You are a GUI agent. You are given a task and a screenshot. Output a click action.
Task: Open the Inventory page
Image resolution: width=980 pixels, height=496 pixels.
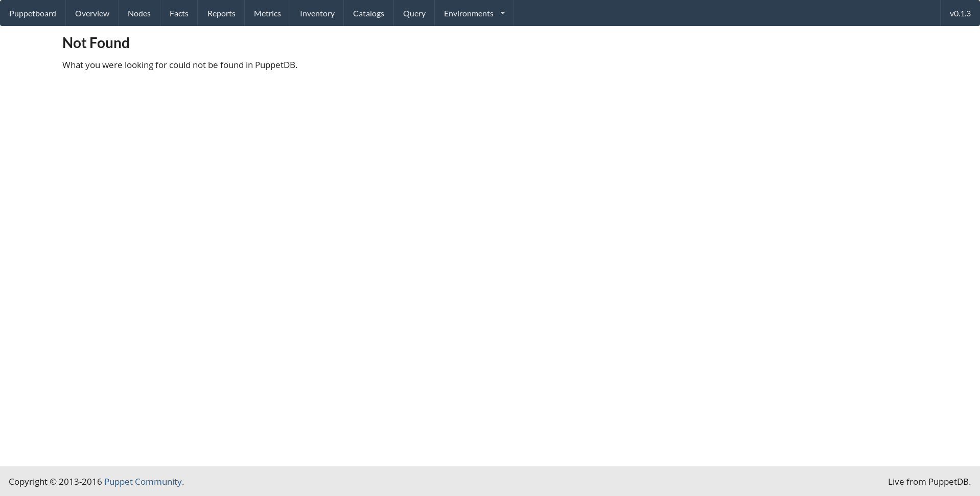click(317, 13)
